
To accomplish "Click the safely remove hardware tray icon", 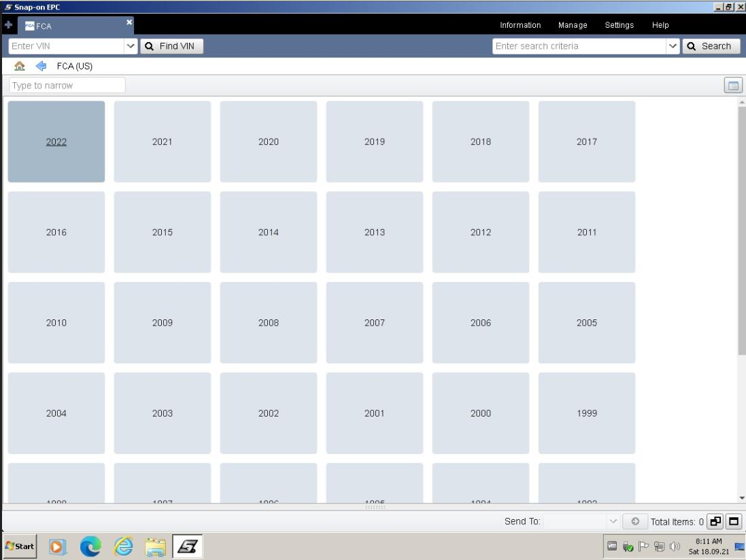I will [x=628, y=546].
